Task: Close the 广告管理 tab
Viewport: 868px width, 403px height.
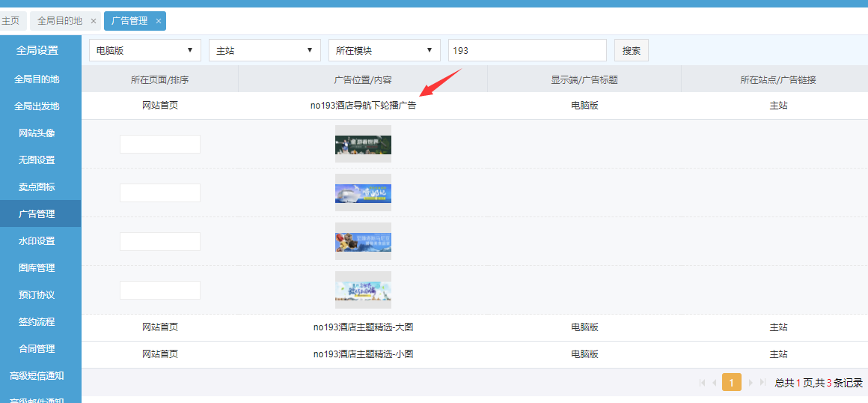Action: click(158, 21)
